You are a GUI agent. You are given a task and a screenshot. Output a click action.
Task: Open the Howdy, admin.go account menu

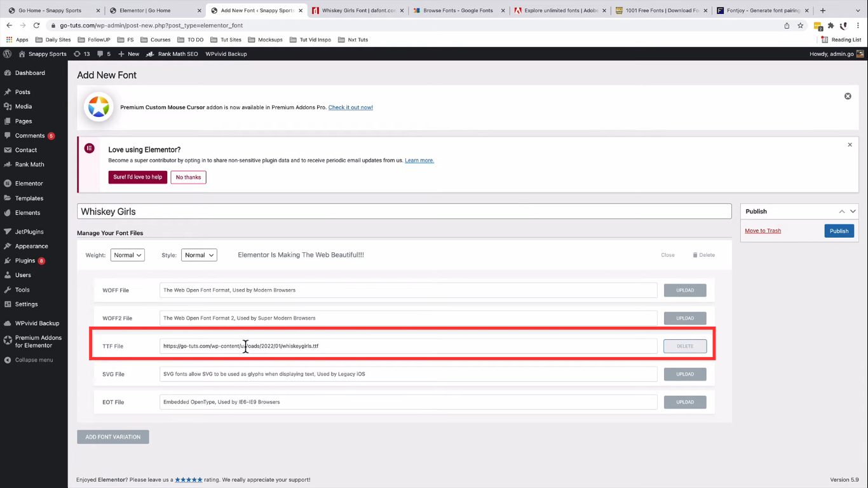tap(836, 54)
